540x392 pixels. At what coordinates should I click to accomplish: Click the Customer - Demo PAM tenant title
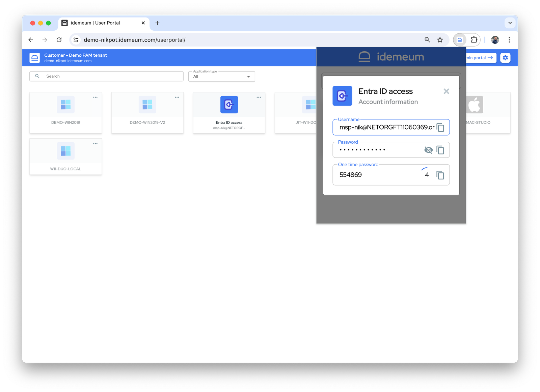[76, 55]
